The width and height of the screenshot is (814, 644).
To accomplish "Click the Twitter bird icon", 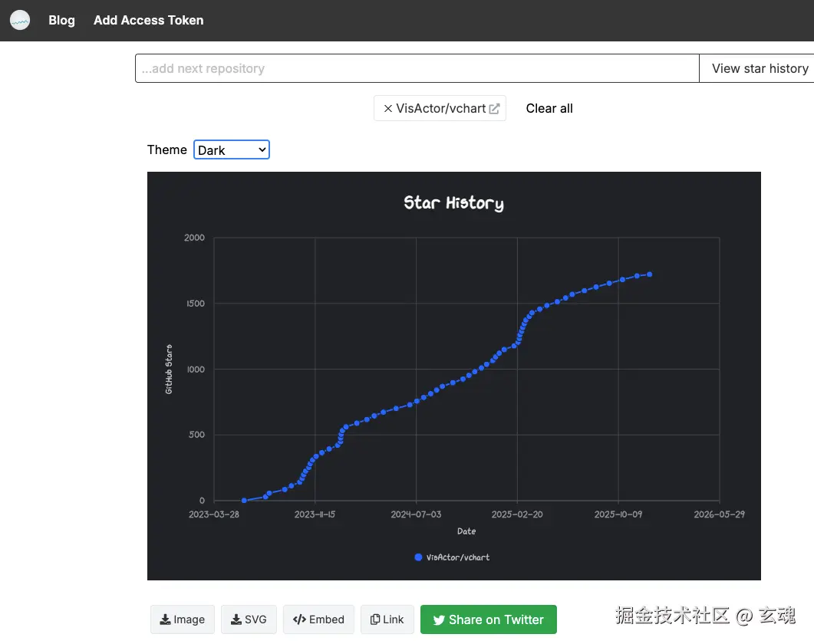I will pos(439,620).
